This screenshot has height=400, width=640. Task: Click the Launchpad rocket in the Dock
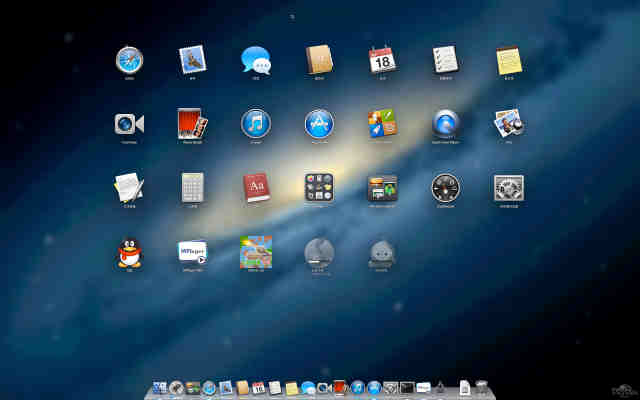(176, 387)
